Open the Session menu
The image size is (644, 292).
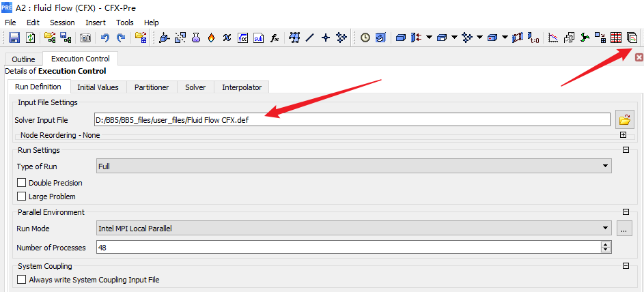(62, 23)
